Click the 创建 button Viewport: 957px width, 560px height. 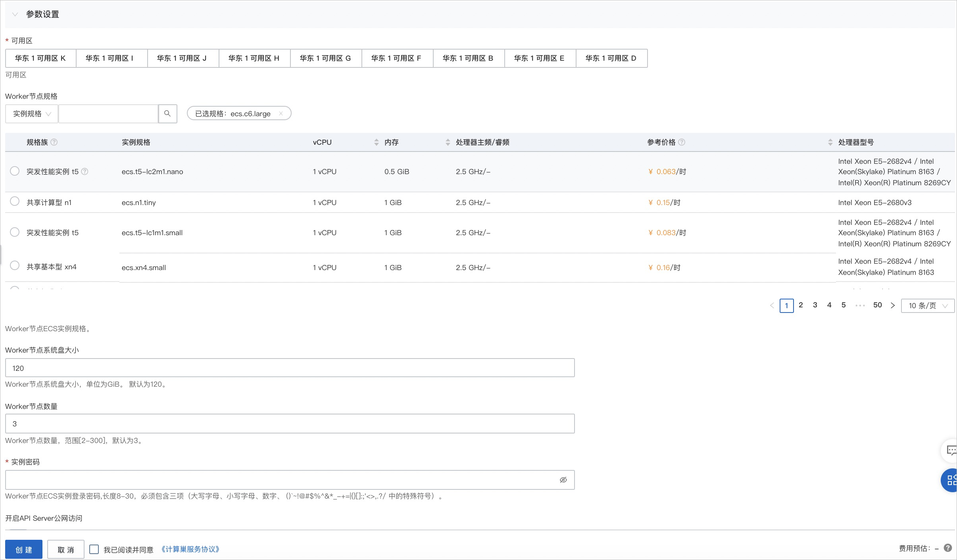pos(24,550)
